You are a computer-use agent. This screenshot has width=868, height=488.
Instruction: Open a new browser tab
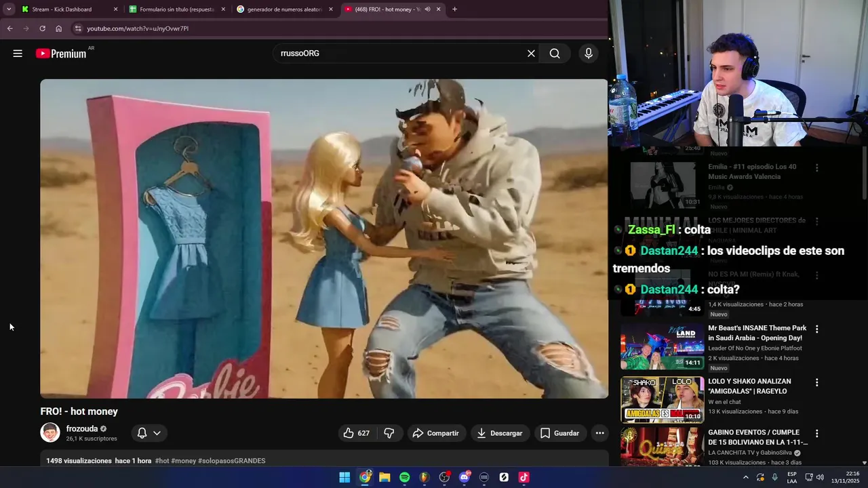tap(454, 9)
